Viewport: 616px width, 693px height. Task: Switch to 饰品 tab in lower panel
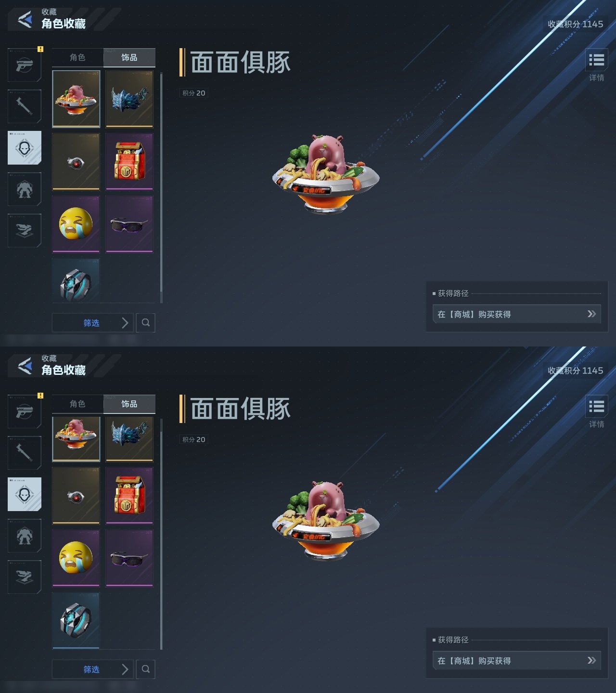click(x=129, y=404)
